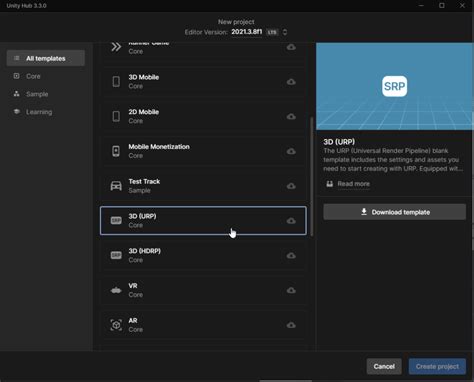474x382 pixels.
Task: Click the VR headset icon
Action: [116, 290]
